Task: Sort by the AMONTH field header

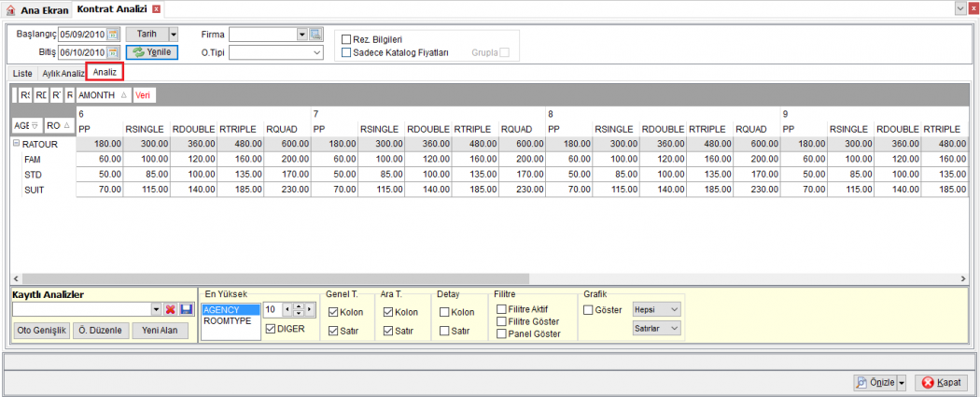Action: click(x=103, y=95)
